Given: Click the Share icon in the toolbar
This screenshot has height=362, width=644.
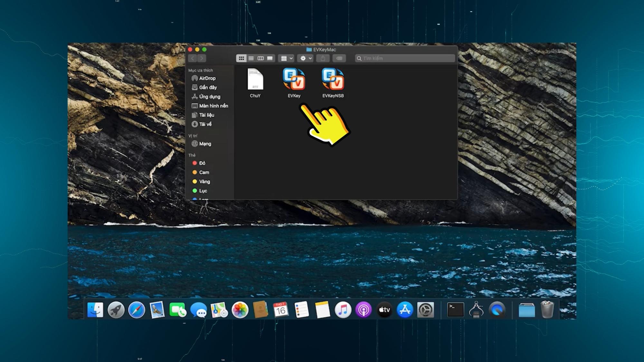Looking at the screenshot, I should tap(323, 58).
